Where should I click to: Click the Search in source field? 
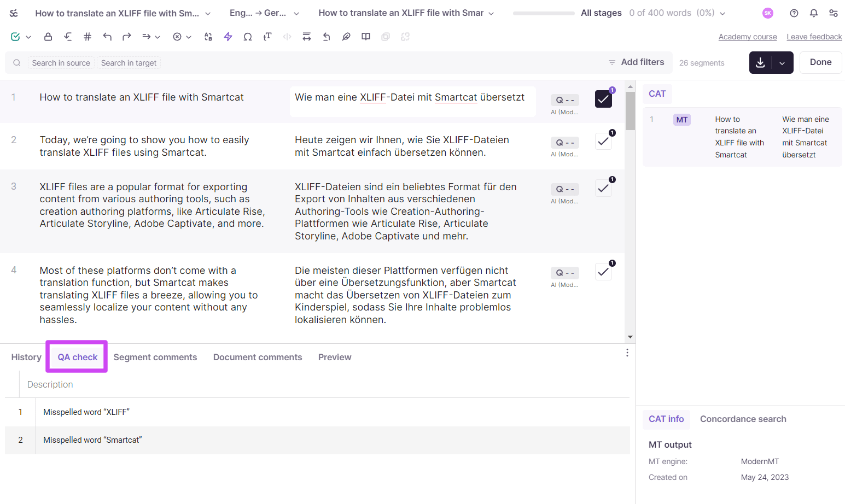click(x=61, y=63)
